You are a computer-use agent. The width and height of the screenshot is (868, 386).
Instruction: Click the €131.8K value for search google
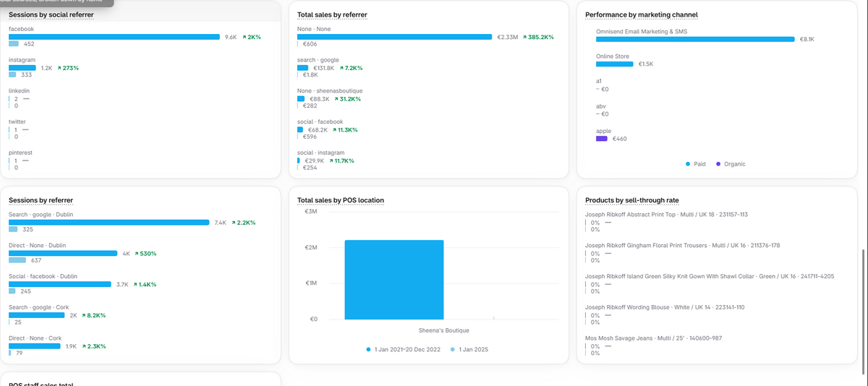pos(323,68)
